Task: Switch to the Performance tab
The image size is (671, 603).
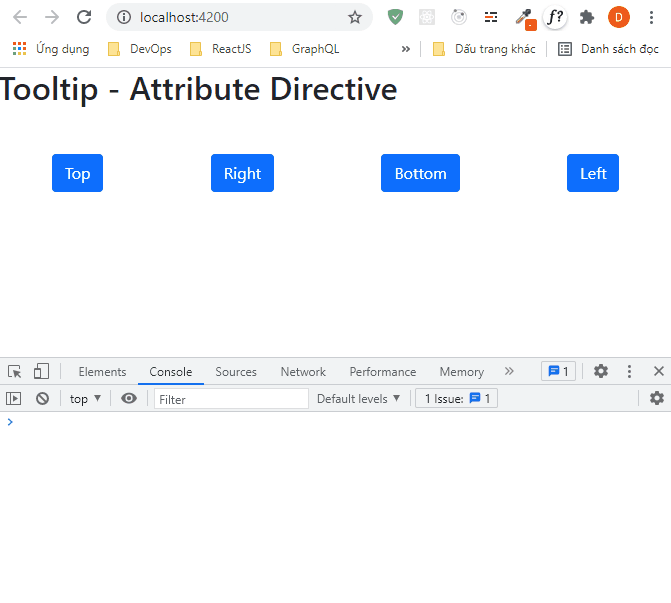Action: pyautogui.click(x=383, y=371)
